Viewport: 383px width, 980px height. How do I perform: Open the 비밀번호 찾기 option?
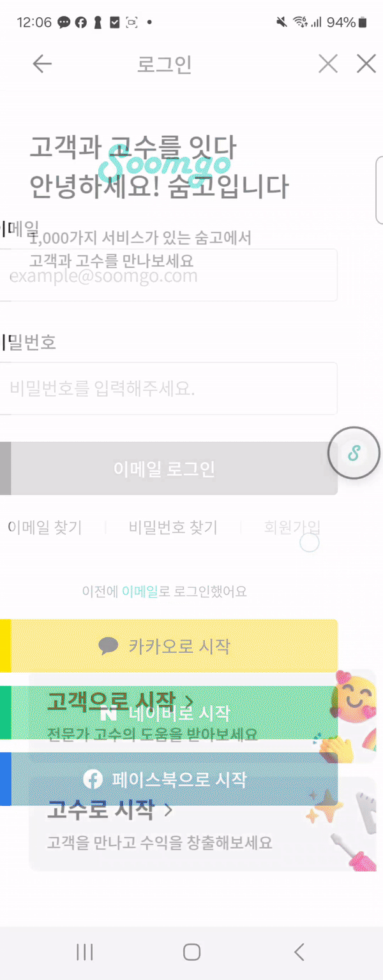173,527
